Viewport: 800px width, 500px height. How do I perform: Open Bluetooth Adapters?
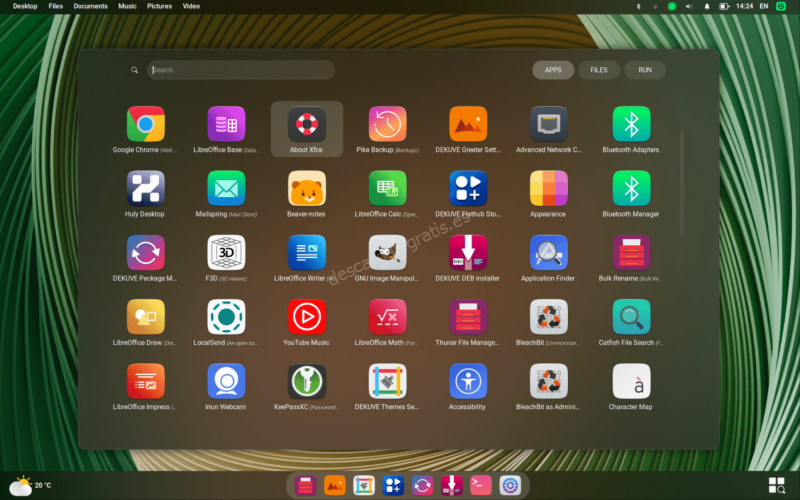[631, 124]
